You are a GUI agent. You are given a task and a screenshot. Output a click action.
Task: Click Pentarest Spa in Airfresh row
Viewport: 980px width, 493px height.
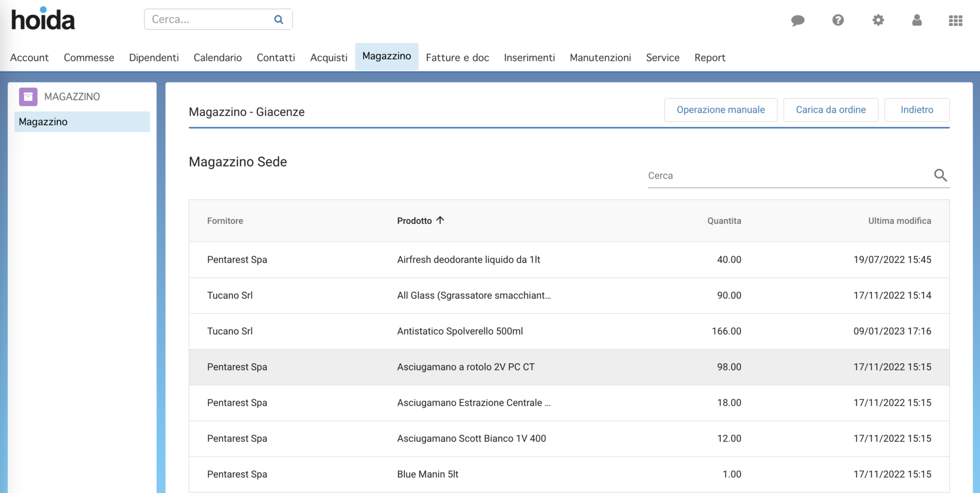pyautogui.click(x=237, y=260)
